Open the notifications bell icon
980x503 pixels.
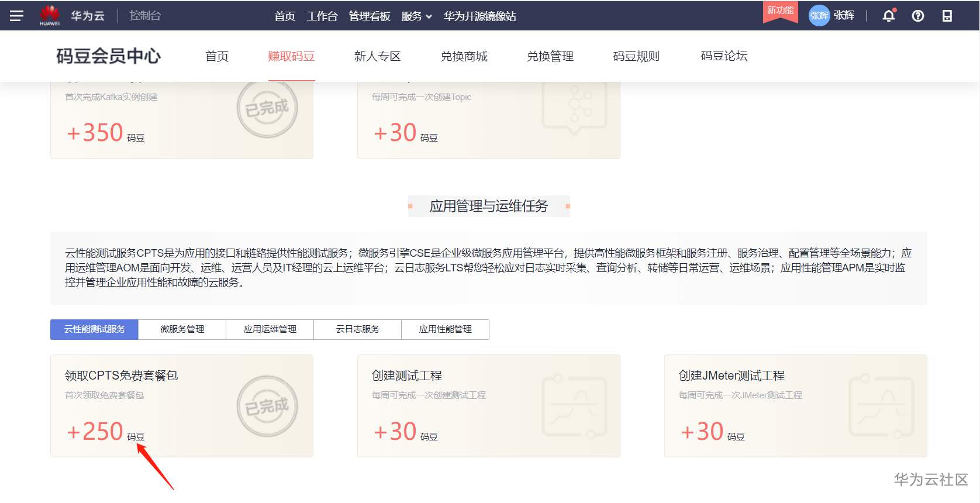click(x=889, y=16)
